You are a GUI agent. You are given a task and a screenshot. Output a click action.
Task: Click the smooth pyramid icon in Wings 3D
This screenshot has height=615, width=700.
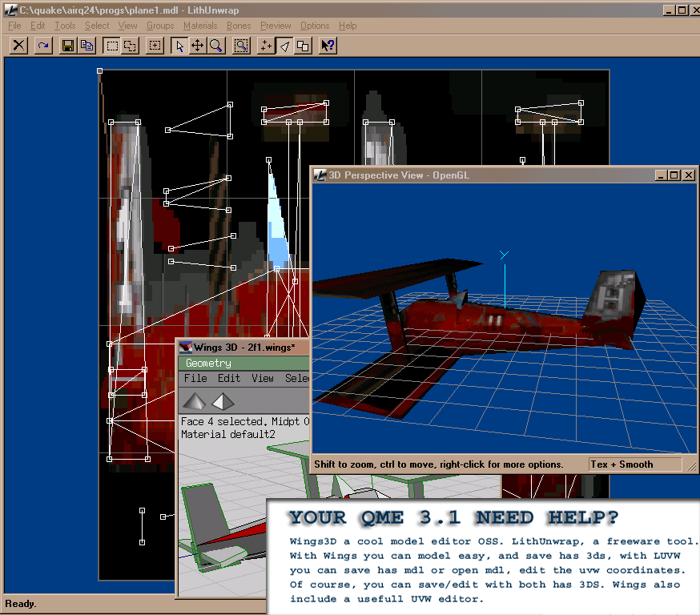point(195,401)
